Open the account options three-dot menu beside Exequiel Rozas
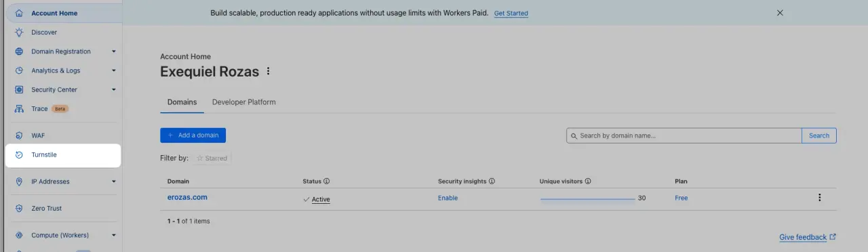The height and width of the screenshot is (252, 868). pos(268,71)
